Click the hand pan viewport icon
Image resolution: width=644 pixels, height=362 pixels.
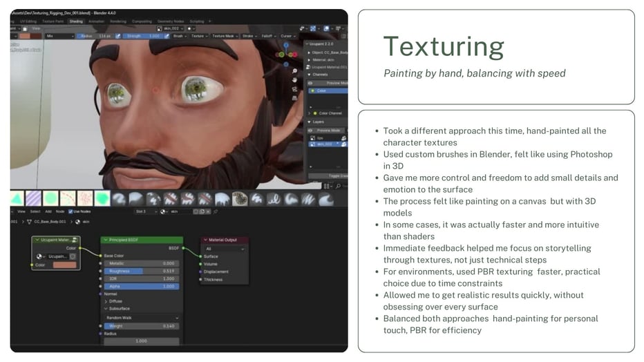(x=294, y=80)
